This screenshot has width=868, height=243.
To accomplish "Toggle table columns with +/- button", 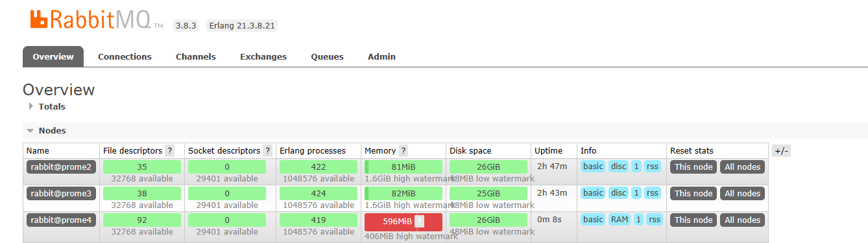I will (x=781, y=151).
